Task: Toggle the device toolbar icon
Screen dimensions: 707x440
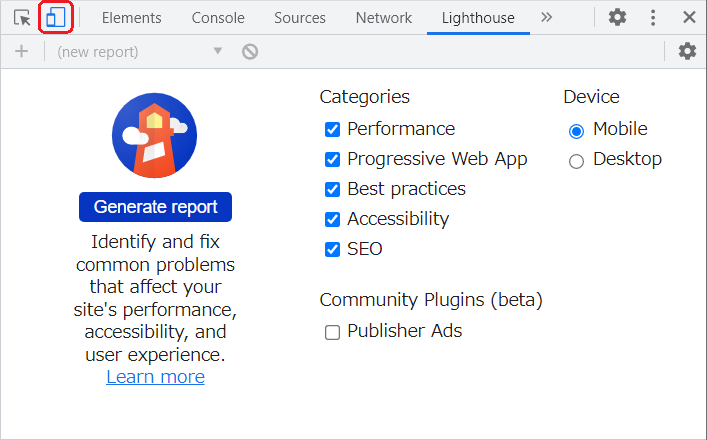Action: [x=55, y=18]
